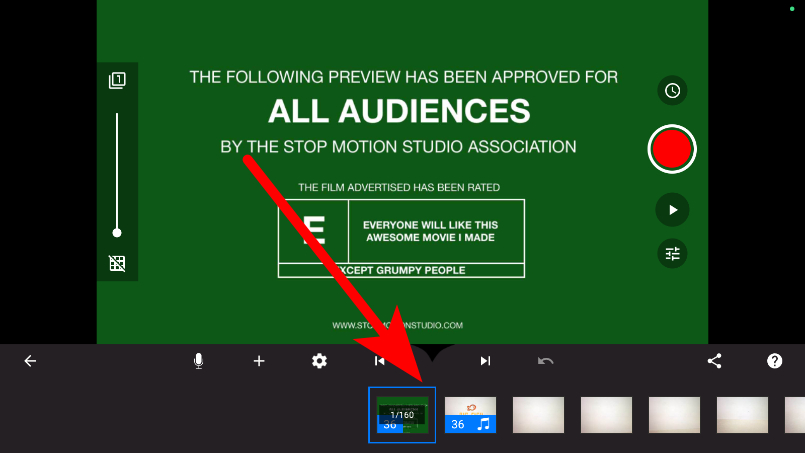This screenshot has width=805, height=453.
Task: Open camera adjustment sliders
Action: coord(672,253)
